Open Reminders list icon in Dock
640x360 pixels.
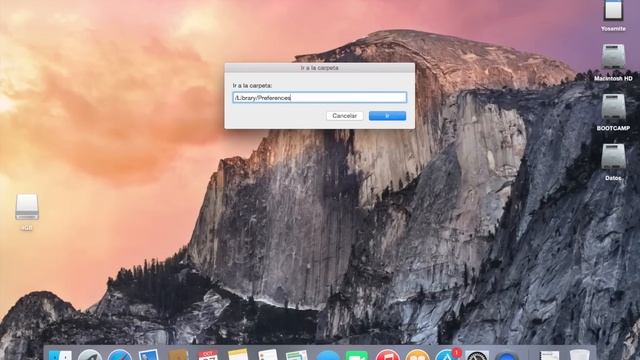click(x=268, y=355)
